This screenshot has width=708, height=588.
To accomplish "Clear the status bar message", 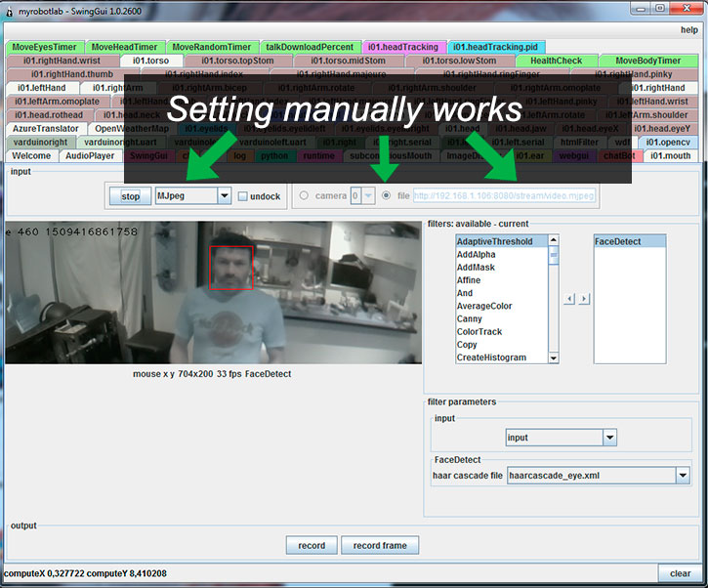I will 680,573.
